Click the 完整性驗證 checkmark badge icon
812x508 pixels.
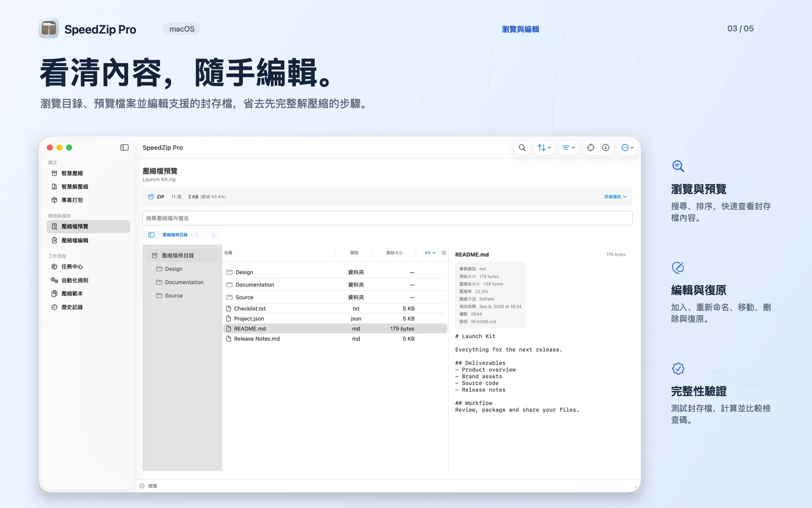point(678,368)
